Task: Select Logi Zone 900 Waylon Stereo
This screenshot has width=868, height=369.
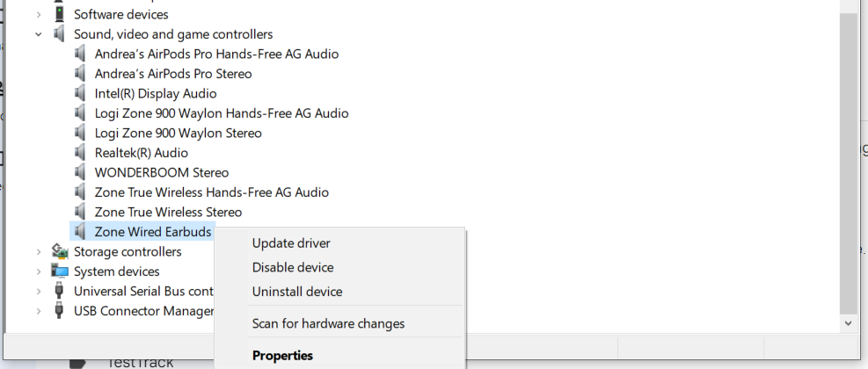Action: point(178,133)
